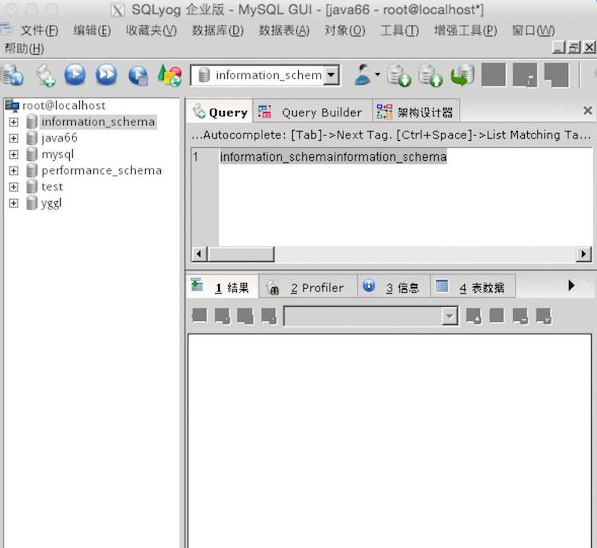Click the last gray icon in result toolbar

click(x=543, y=316)
